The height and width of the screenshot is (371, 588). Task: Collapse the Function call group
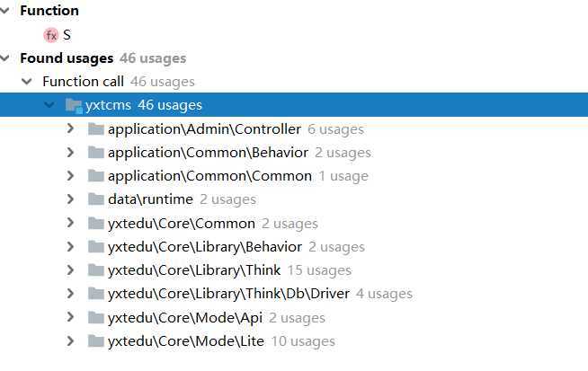tap(29, 82)
